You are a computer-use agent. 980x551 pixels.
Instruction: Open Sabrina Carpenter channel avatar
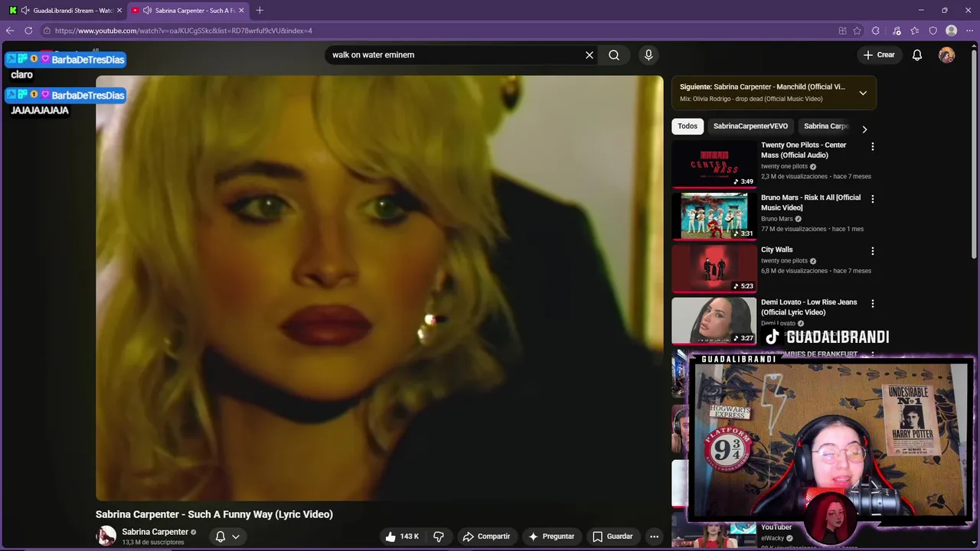[106, 536]
